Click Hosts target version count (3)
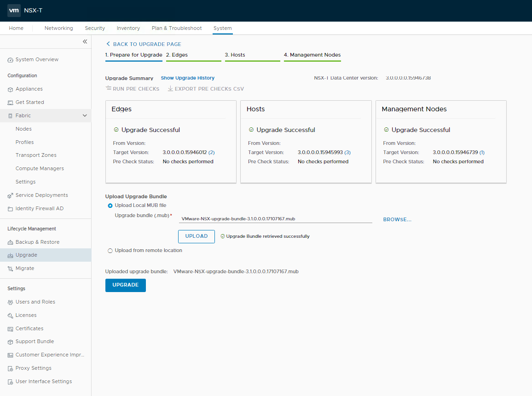Viewport: 532px width, 396px height. tap(347, 153)
